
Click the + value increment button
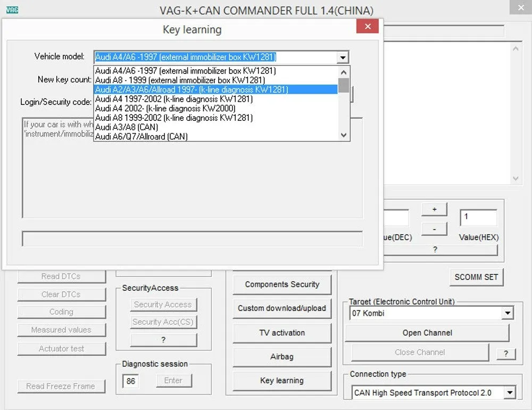pyautogui.click(x=434, y=209)
